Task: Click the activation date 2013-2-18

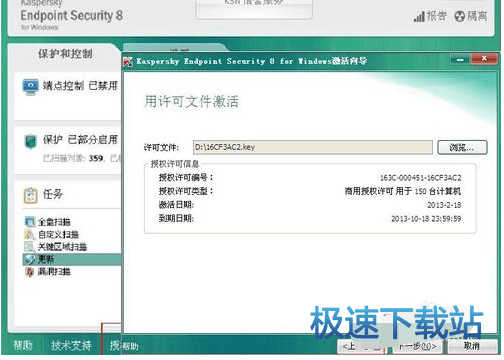Action: (444, 205)
